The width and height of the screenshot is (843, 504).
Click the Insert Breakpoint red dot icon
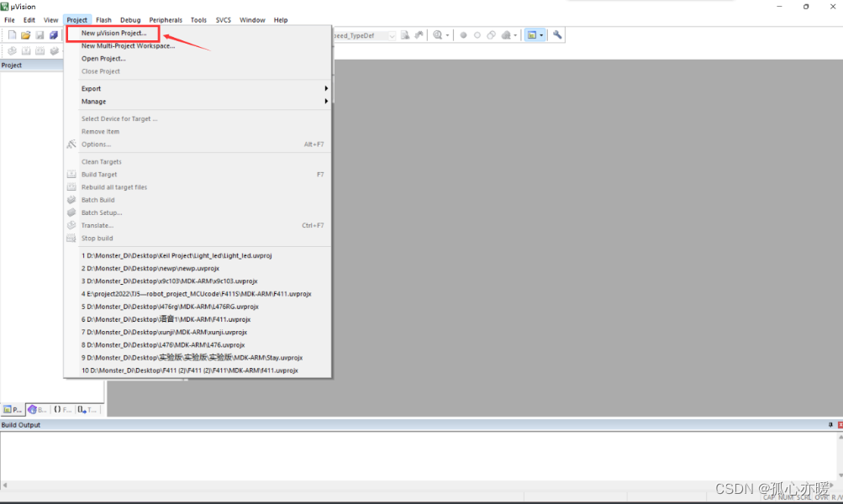(x=463, y=35)
